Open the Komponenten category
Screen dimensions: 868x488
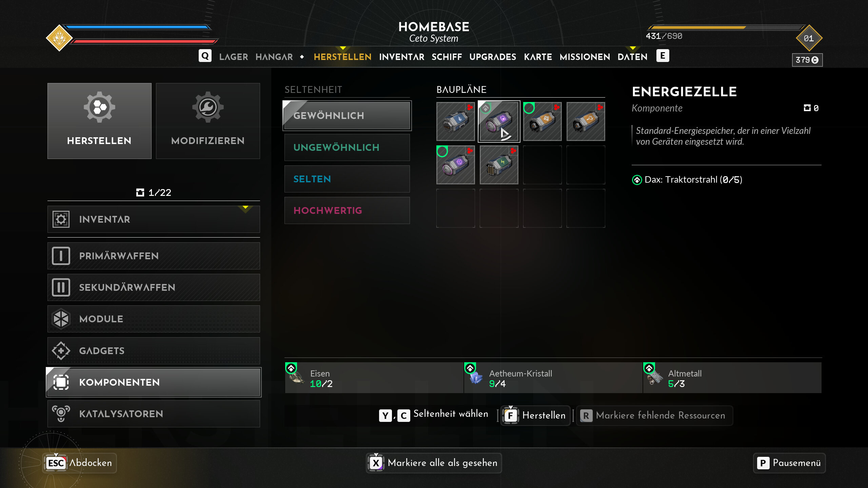(x=154, y=382)
